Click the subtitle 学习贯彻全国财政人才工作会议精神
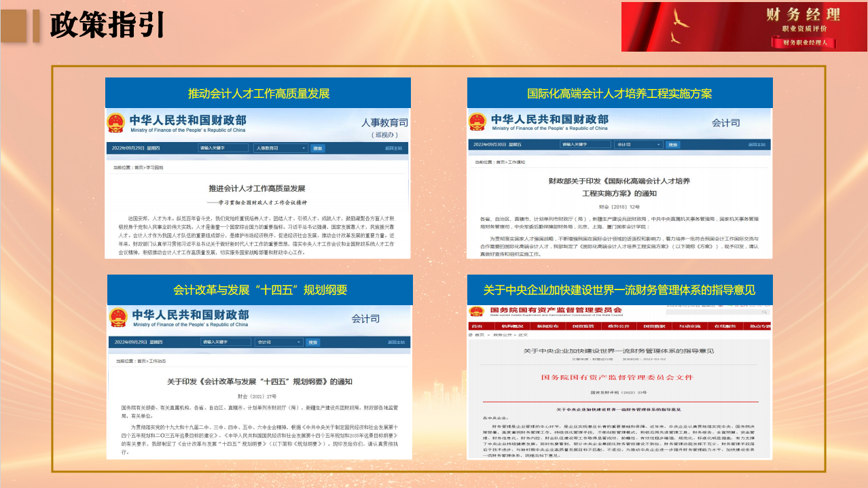The image size is (868, 488). 261,203
